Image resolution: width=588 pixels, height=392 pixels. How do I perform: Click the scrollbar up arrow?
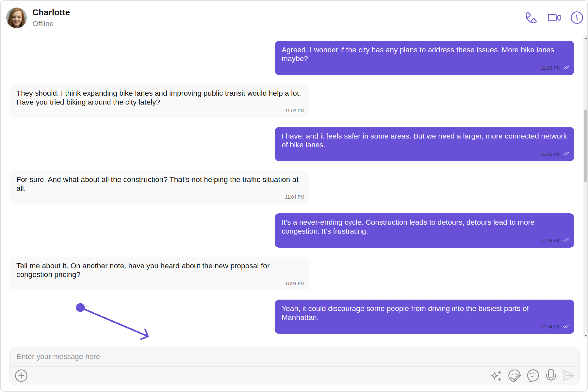[x=586, y=38]
